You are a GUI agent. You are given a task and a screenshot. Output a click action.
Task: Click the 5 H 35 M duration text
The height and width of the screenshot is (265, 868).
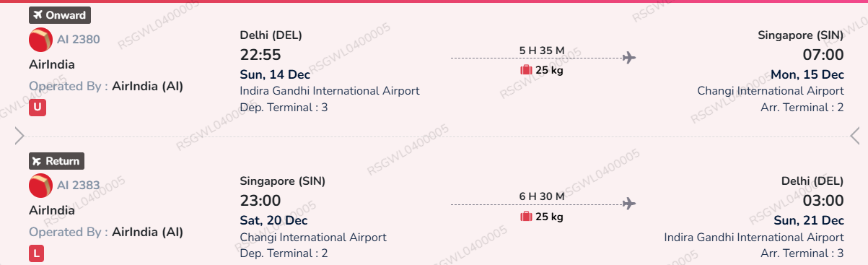(542, 51)
